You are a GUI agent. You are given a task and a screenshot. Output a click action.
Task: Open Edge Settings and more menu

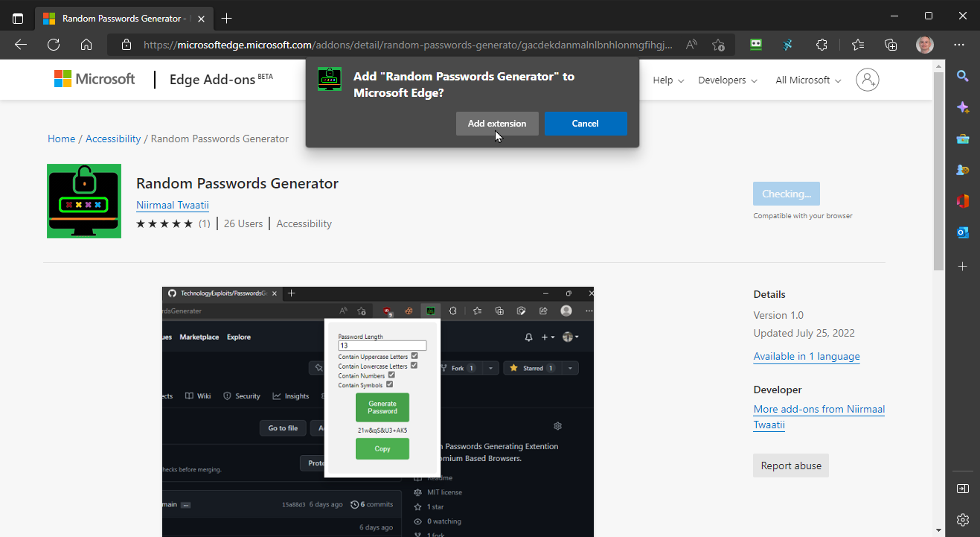point(959,45)
